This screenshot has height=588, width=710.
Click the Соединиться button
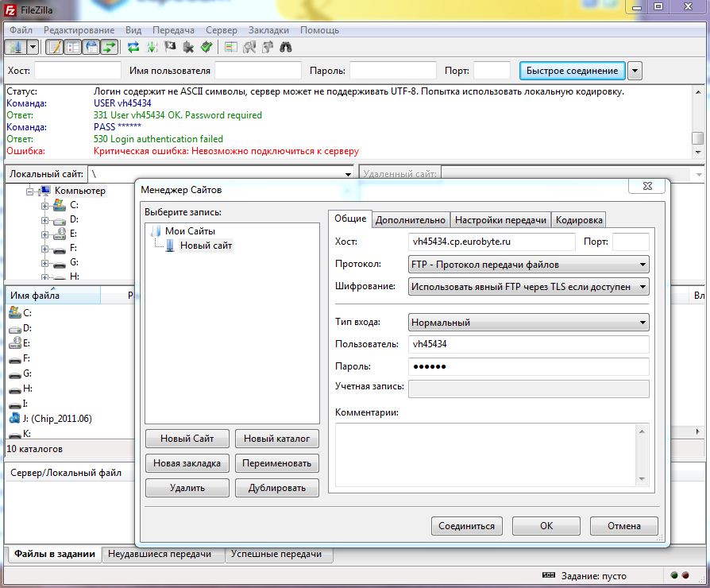coord(466,526)
